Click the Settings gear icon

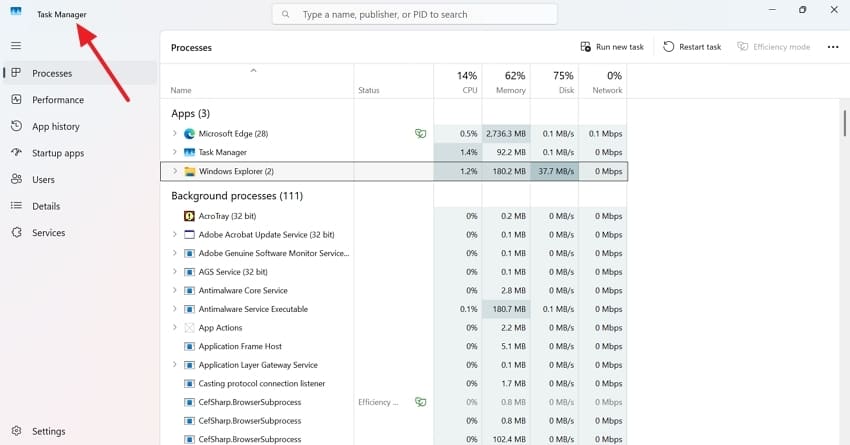point(16,430)
